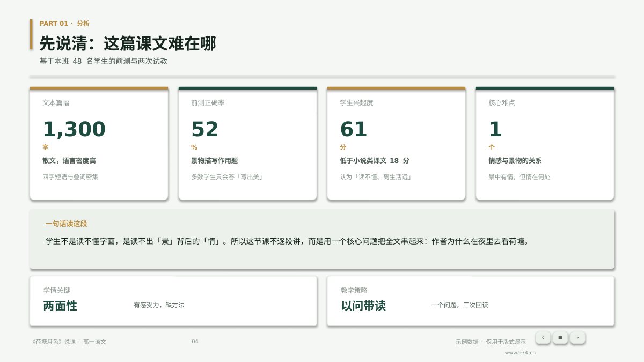The height and width of the screenshot is (362, 644).
Task: Click the subtitle 基于本班 48 名学生的前测与两次试教
Action: click(x=104, y=61)
